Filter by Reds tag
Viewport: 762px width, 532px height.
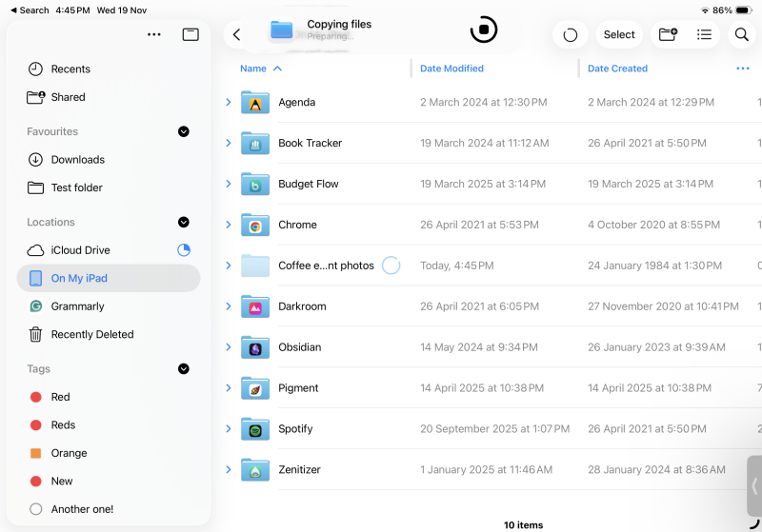(x=109, y=424)
